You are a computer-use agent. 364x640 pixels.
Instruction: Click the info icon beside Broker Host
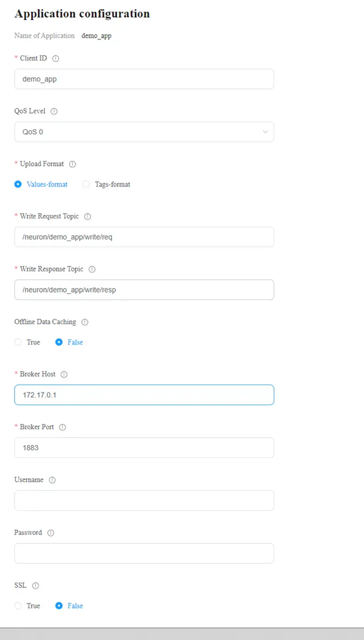(64, 375)
